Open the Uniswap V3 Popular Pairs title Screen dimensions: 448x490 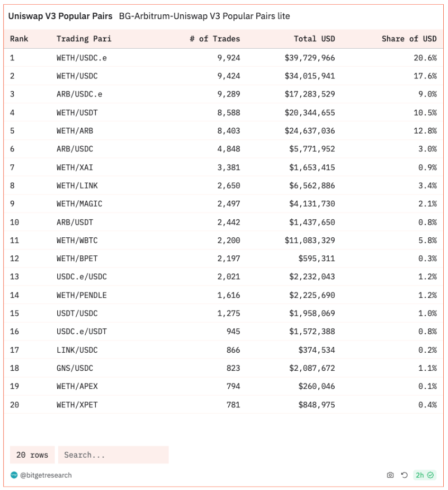pyautogui.click(x=60, y=16)
